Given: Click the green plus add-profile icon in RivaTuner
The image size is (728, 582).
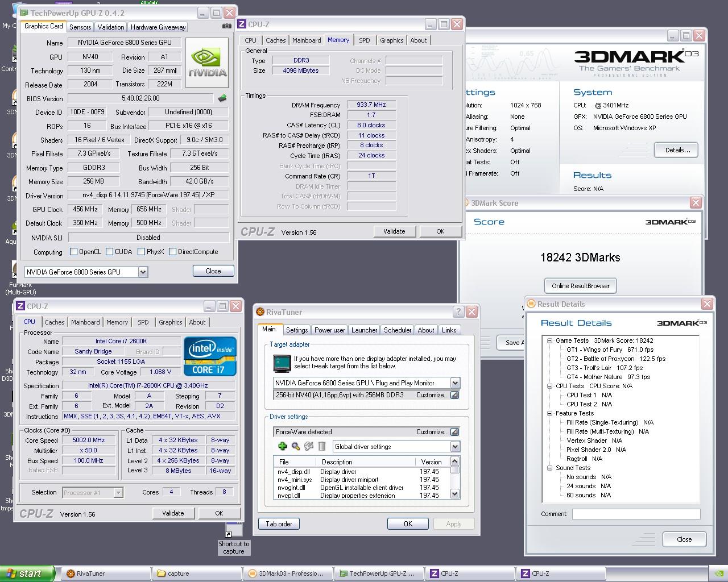Looking at the screenshot, I should (x=282, y=446).
